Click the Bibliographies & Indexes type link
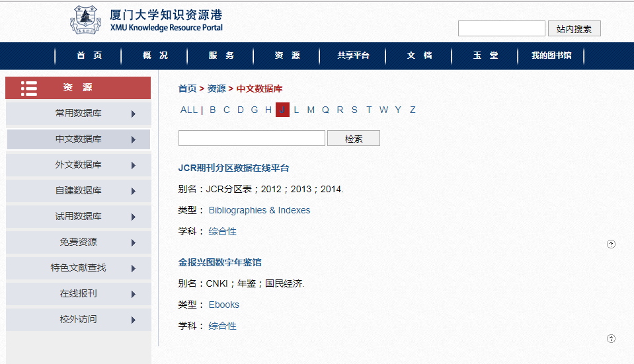Image resolution: width=634 pixels, height=364 pixels. (259, 210)
